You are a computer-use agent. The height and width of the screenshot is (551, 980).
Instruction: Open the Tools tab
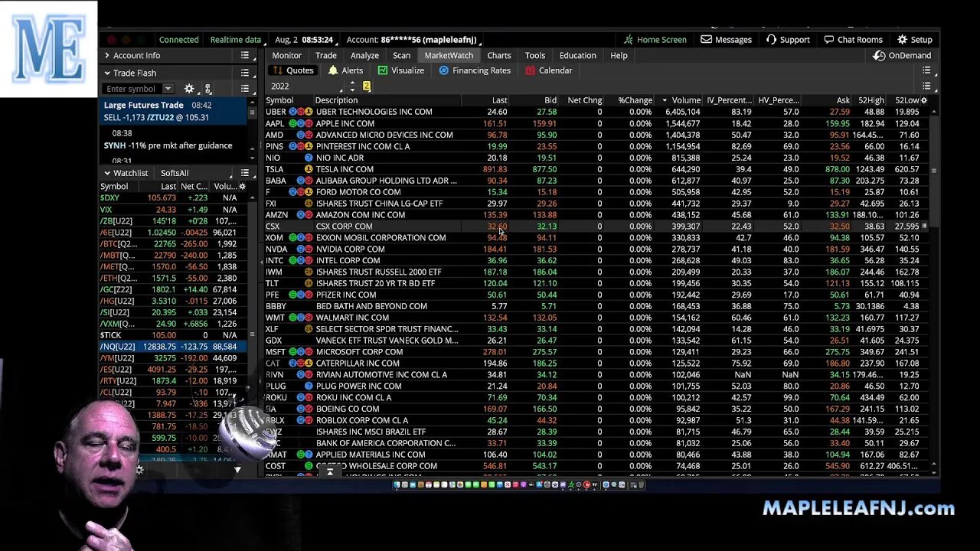535,56
